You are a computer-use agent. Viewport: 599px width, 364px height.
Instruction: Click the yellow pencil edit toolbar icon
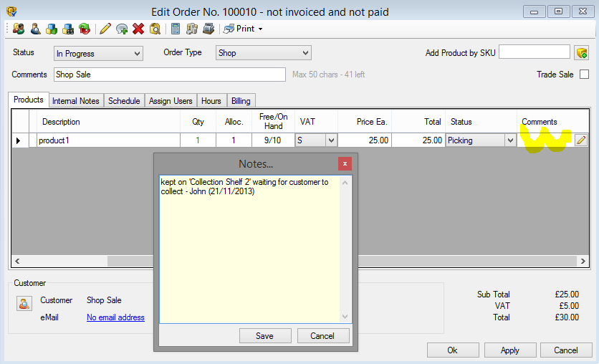tap(105, 29)
